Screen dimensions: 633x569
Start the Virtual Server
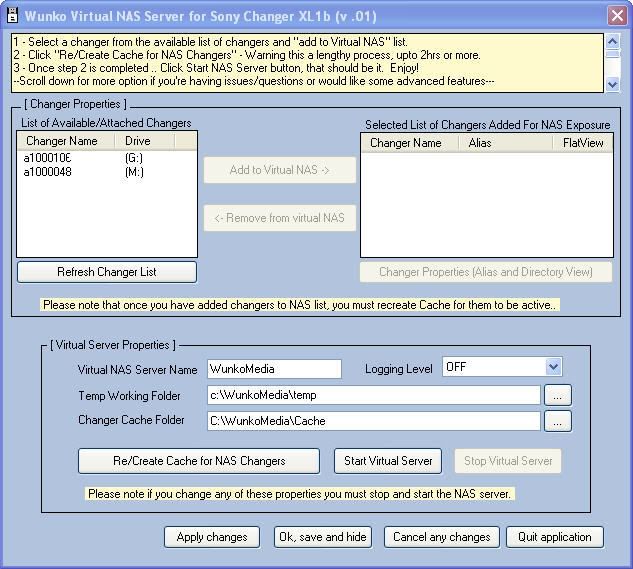(388, 461)
